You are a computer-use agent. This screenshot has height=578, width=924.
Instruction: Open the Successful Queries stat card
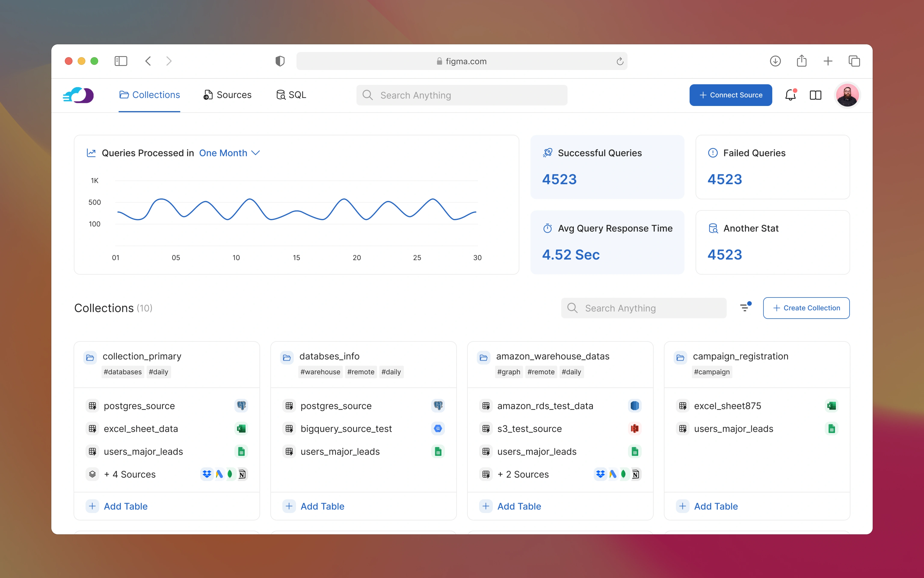tap(607, 167)
